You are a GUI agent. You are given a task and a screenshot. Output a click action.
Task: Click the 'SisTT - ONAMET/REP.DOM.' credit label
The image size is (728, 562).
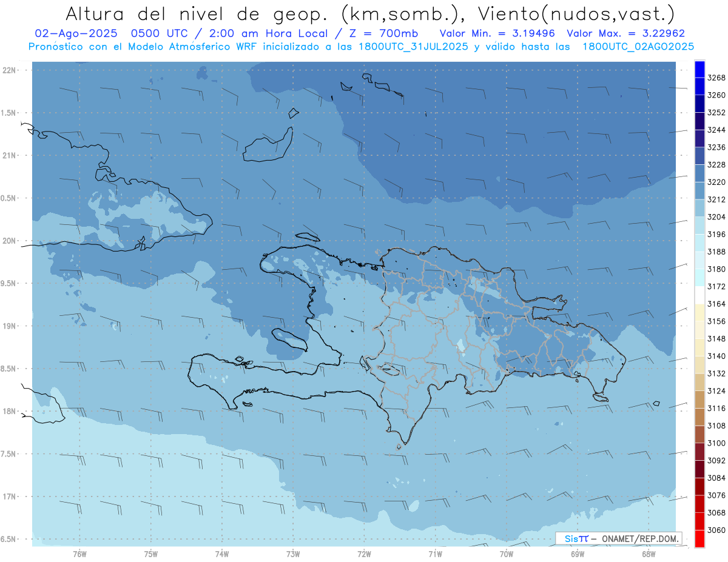(x=618, y=538)
